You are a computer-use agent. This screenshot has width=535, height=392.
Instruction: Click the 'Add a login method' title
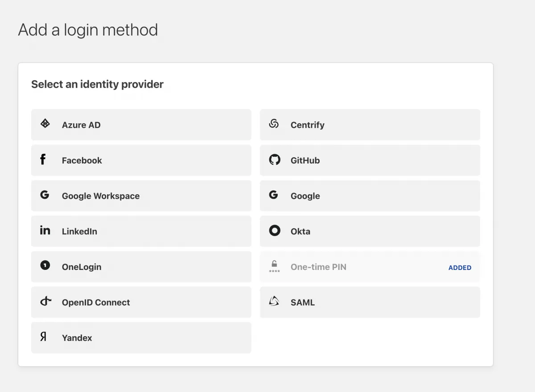88,30
